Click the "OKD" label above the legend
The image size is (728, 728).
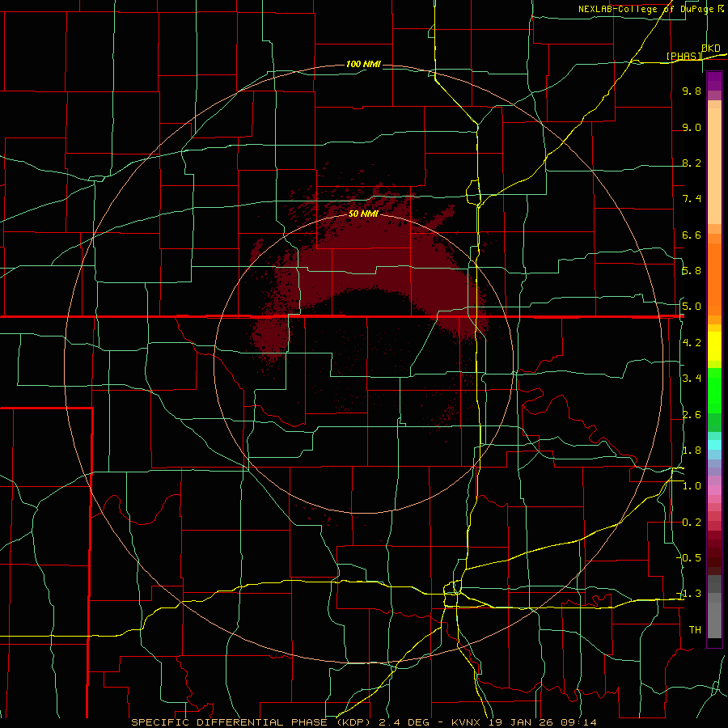pyautogui.click(x=711, y=48)
